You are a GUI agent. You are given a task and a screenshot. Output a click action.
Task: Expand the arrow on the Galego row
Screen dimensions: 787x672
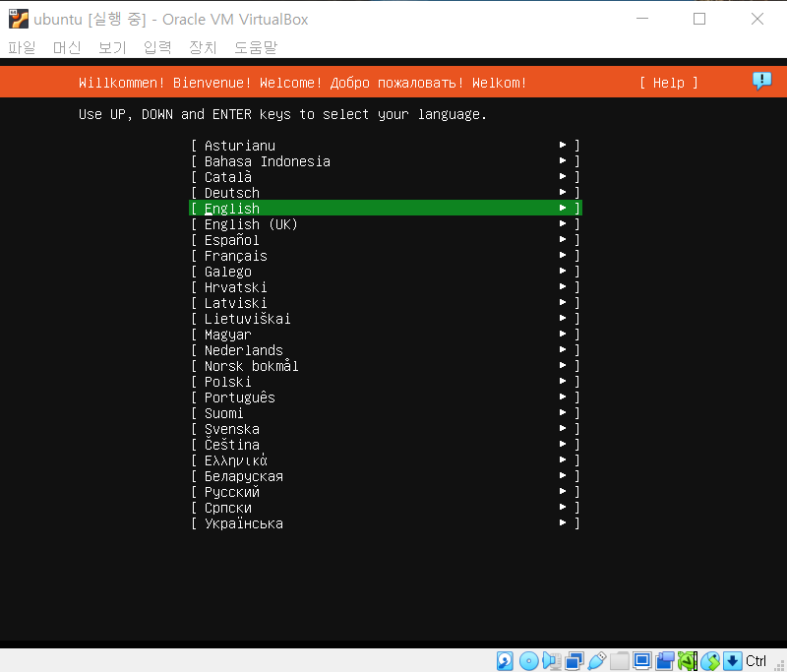pos(563,271)
